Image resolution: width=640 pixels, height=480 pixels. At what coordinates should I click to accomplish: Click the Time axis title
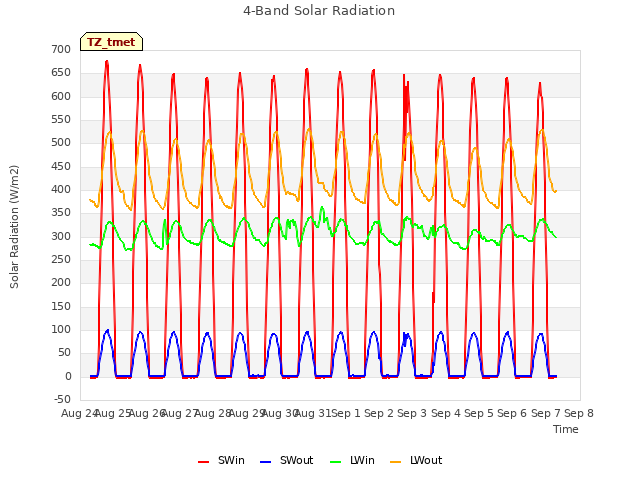pos(566,429)
